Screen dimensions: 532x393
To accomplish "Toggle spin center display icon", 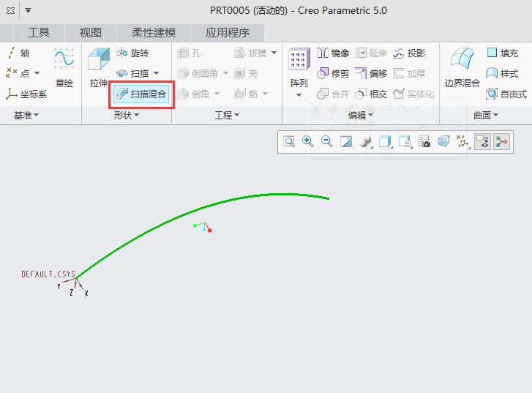I will click(501, 142).
